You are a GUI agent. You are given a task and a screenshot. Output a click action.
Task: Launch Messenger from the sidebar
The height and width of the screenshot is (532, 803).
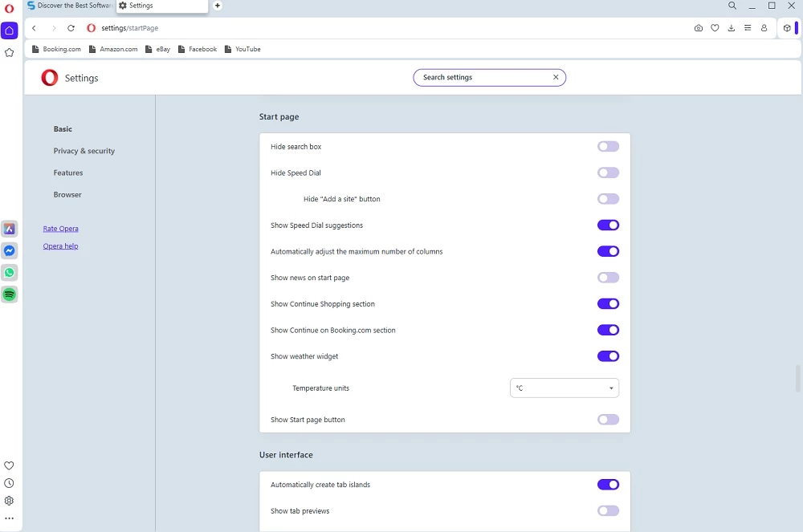click(x=9, y=250)
